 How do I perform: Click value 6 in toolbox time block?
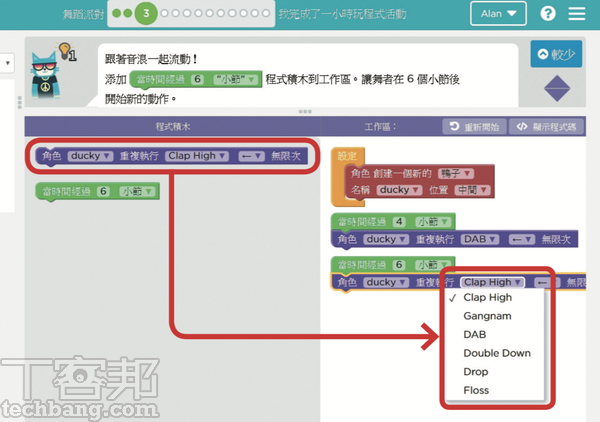click(103, 191)
